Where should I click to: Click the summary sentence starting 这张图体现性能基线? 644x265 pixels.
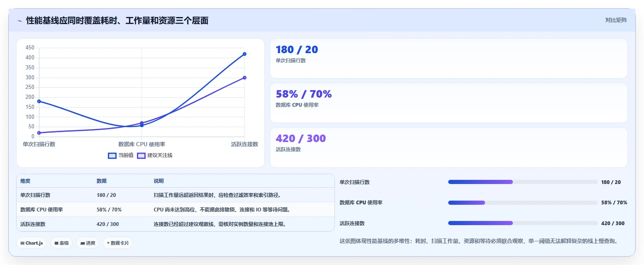(478, 241)
